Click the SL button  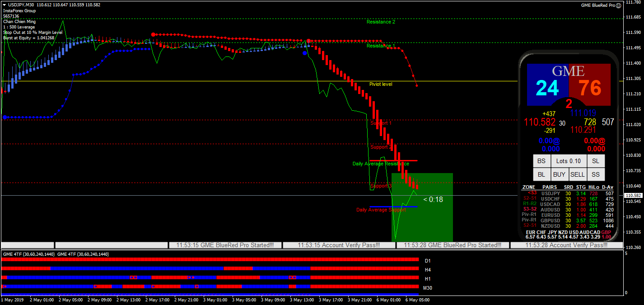click(x=596, y=161)
